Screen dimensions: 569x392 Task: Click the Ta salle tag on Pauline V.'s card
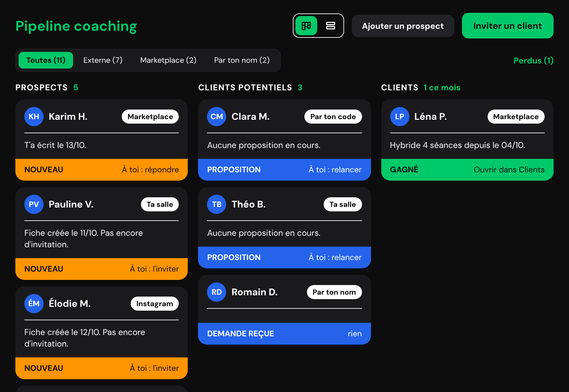coord(160,204)
